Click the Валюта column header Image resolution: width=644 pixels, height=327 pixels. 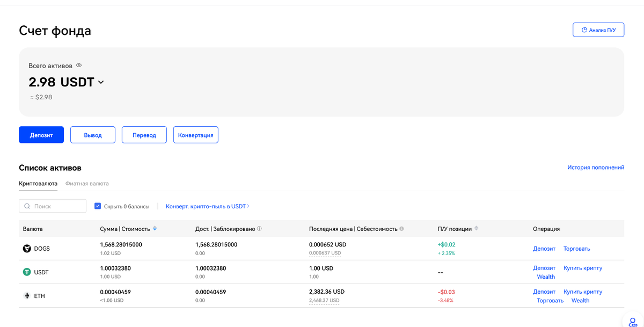coord(33,229)
